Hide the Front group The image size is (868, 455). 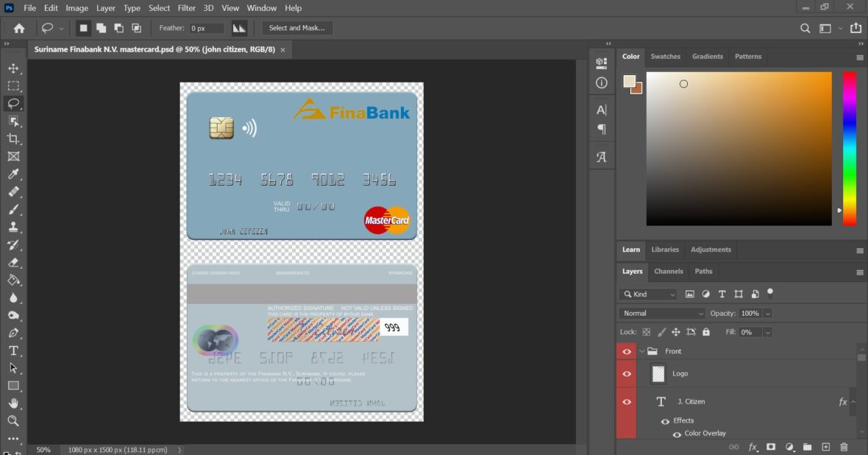point(626,351)
